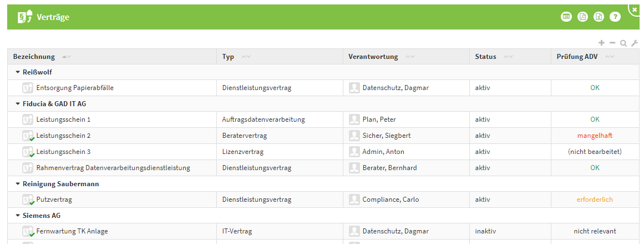
Task: Export the contract list to Excel
Action: pos(599,17)
